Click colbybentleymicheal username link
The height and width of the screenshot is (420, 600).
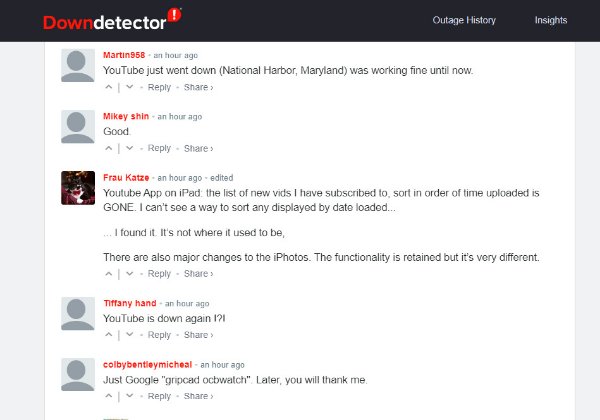click(148, 365)
